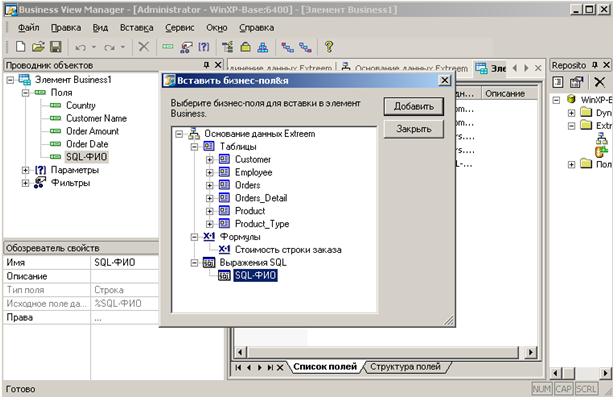Click the Help question mark icon
Image resolution: width=616 pixels, height=400 pixels.
tap(329, 47)
